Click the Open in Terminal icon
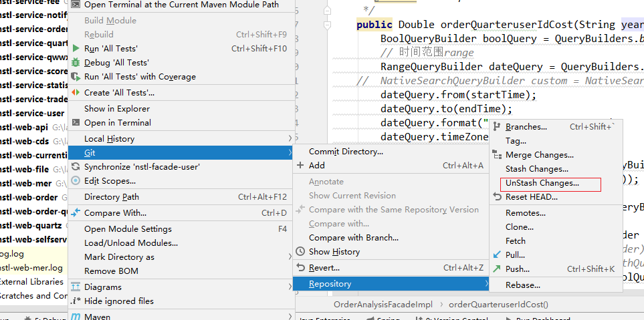 click(x=76, y=122)
